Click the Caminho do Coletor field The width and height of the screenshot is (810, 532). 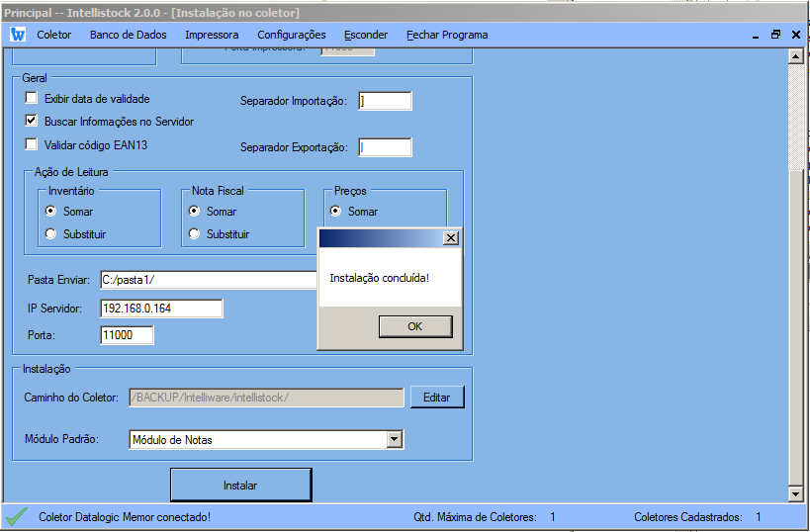[266, 398]
